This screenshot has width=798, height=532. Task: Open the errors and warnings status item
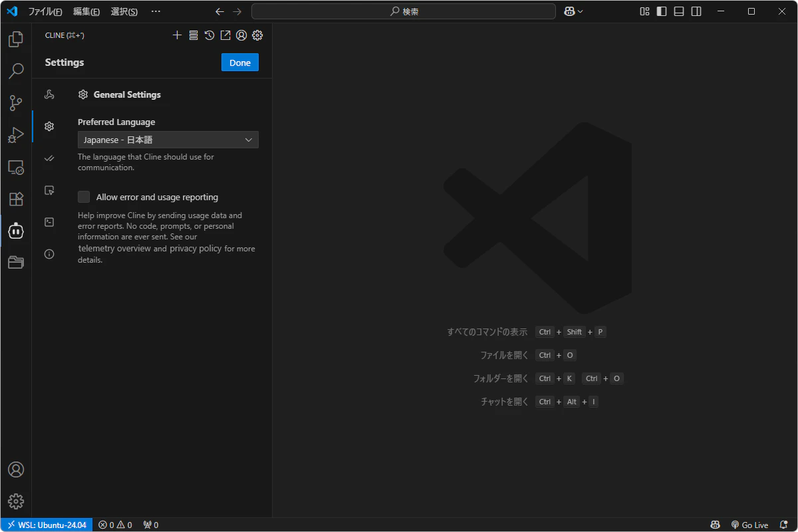click(x=115, y=525)
